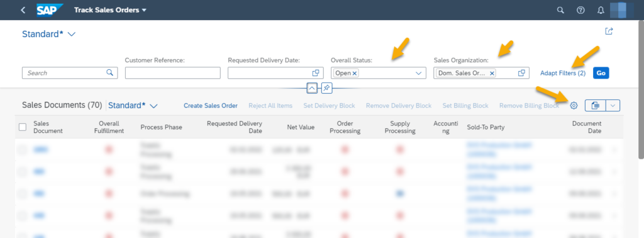Show notifications via the bell icon
Image resolution: width=644 pixels, height=238 pixels.
point(601,10)
